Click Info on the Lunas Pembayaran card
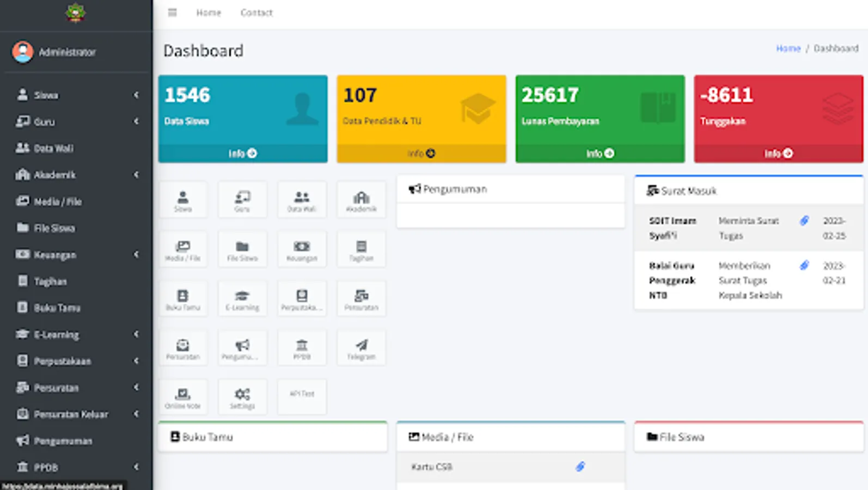Screen dimensions: 868x490 coord(600,154)
